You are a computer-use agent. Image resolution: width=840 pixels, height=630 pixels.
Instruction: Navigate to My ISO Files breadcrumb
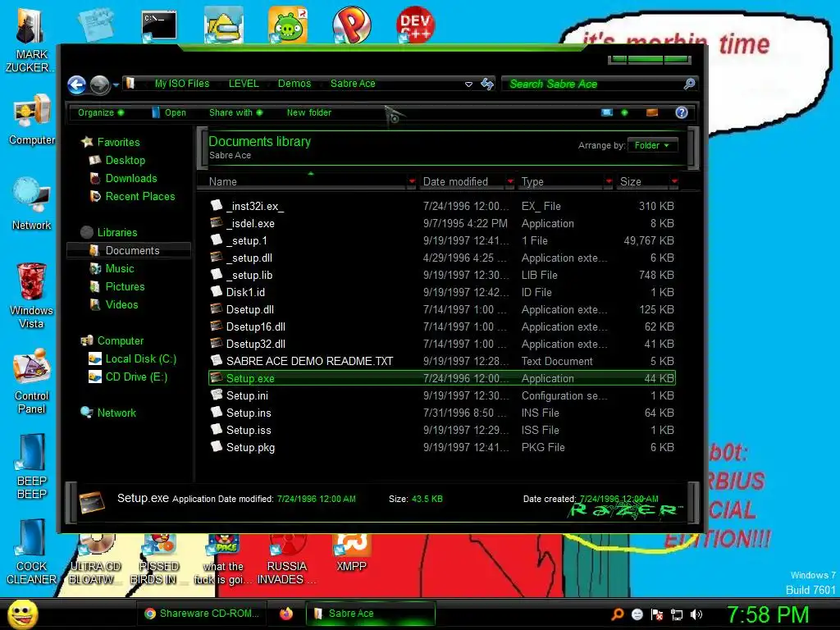pos(181,84)
